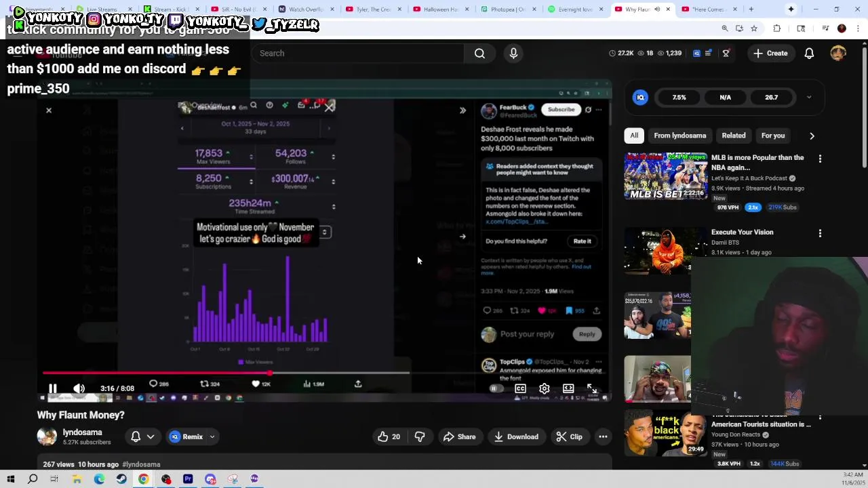Switch to Evernight love browser tab
The height and width of the screenshot is (488, 868).
[x=575, y=9]
